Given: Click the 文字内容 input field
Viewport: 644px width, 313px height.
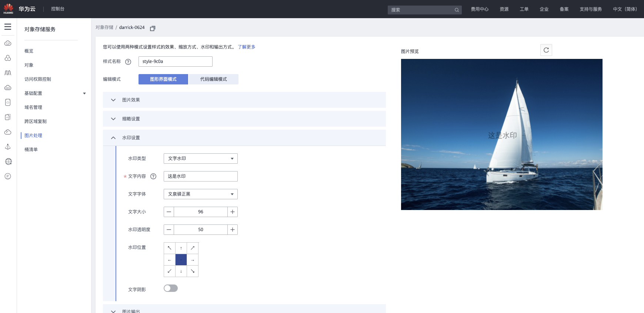Looking at the screenshot, I should pos(200,176).
